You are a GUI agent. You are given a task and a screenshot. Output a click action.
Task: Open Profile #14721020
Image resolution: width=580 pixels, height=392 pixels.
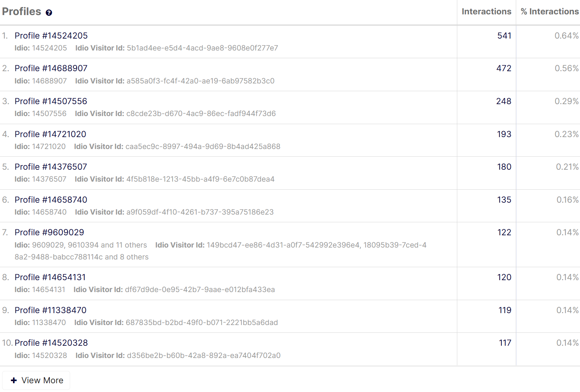tap(50, 134)
